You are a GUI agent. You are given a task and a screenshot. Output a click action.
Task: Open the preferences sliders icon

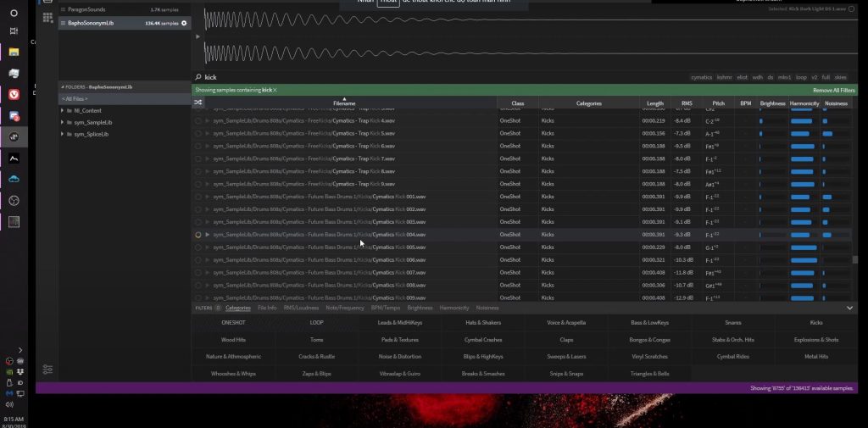[47, 370]
